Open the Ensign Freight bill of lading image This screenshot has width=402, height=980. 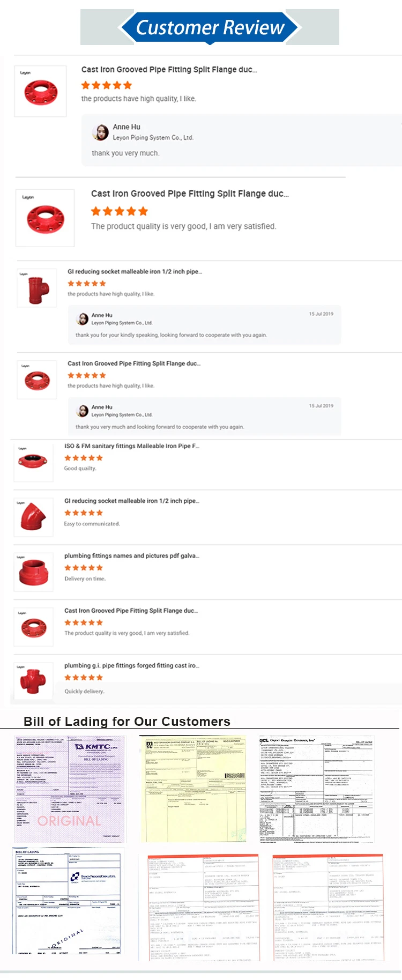pos(68,902)
